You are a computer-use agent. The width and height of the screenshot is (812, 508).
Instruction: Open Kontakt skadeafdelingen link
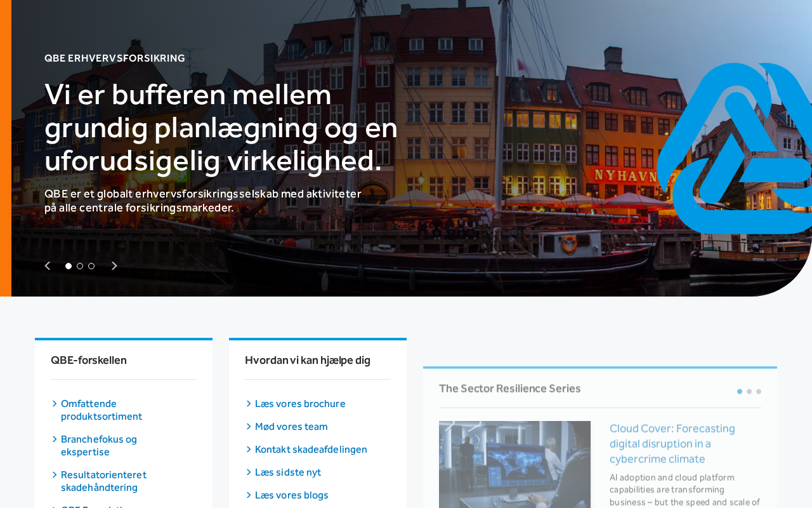311,450
